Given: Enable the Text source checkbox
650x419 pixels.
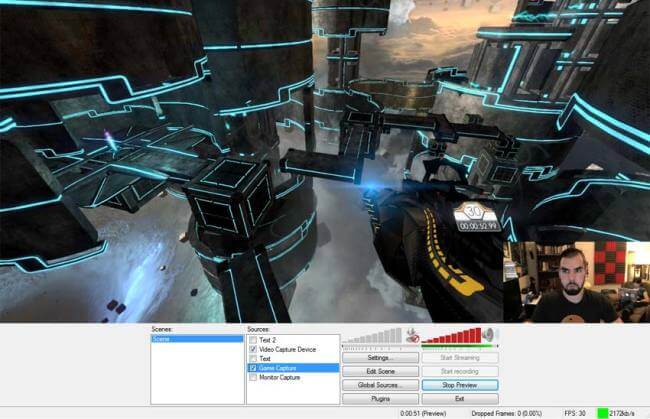Looking at the screenshot, I should click(253, 358).
